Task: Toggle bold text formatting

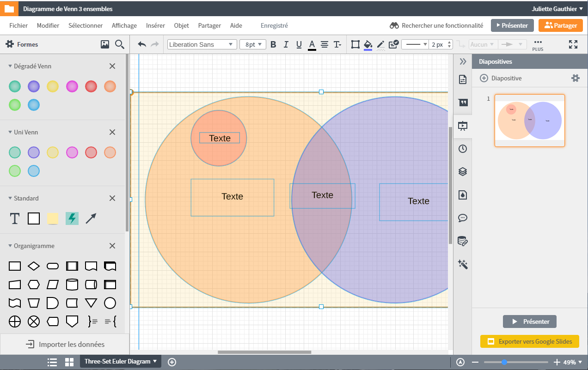Action: [273, 44]
